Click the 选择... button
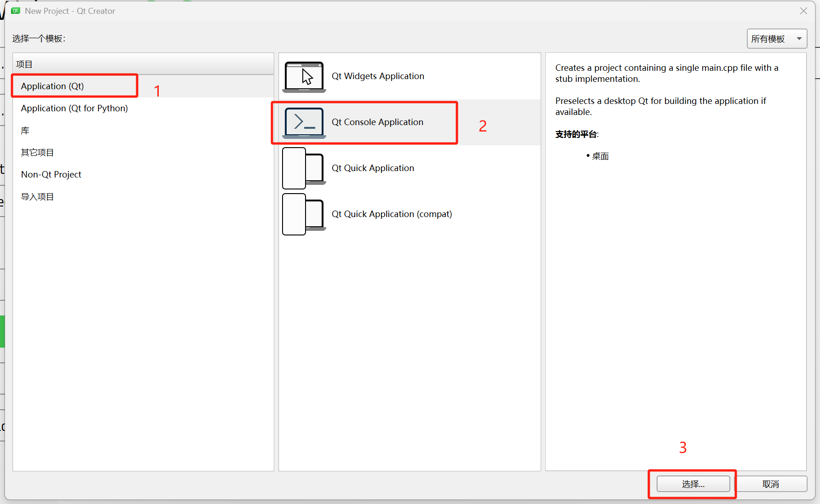The image size is (820, 504). pos(693,483)
